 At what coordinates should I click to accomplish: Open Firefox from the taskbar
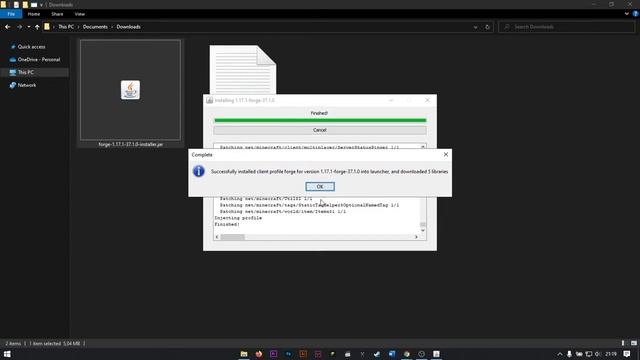259,354
